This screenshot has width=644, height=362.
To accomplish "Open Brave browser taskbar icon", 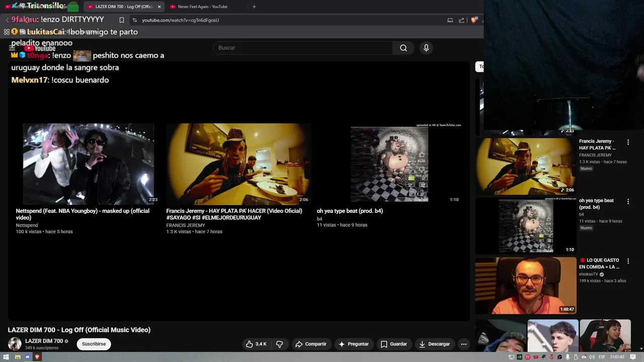I will point(37,357).
